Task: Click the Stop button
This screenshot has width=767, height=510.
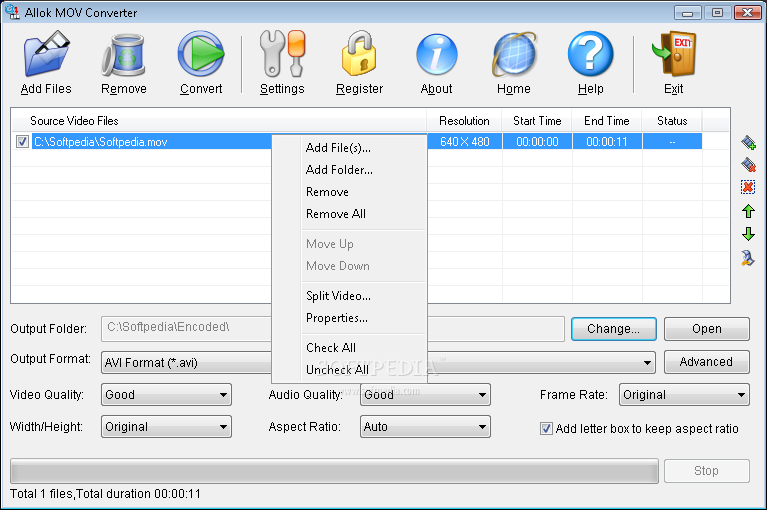Action: [x=706, y=471]
